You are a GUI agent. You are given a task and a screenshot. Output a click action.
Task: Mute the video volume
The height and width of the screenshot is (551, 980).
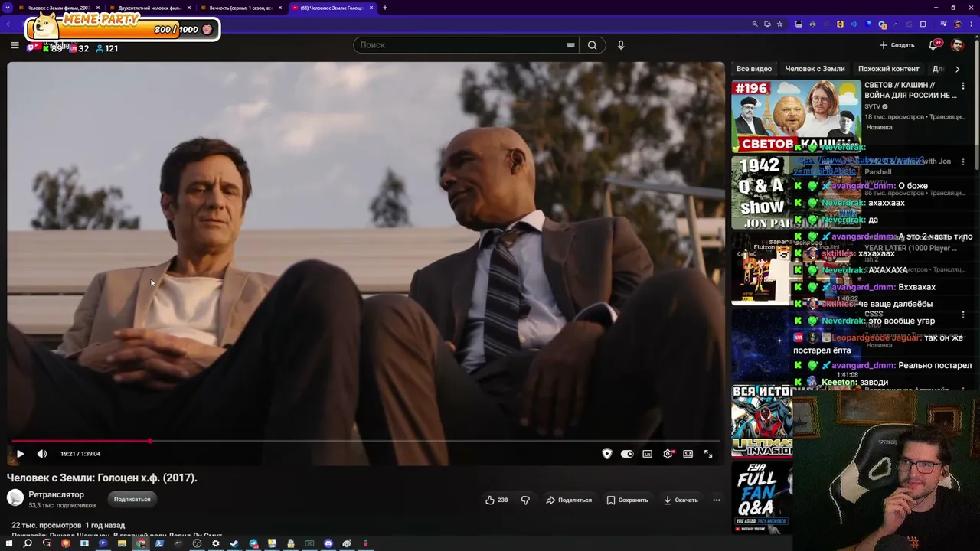click(42, 454)
